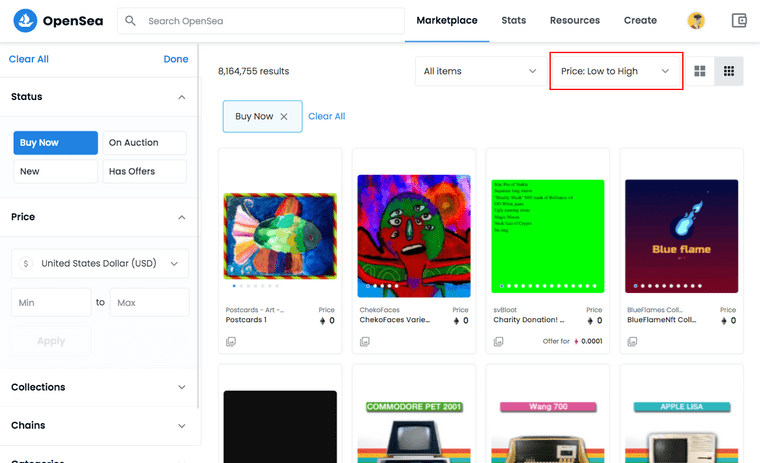Click the BlueFlames Coll.. collection name
This screenshot has height=463, width=760.
pos(655,310)
